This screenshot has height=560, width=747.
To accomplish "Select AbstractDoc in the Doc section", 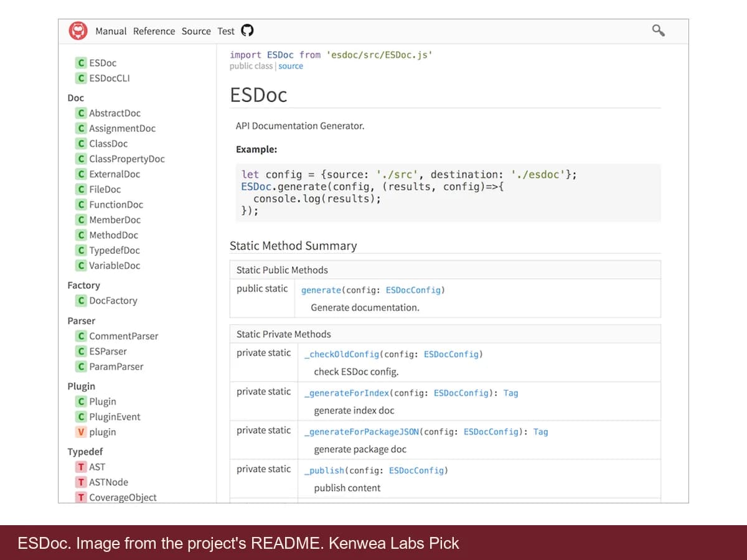I will (x=115, y=113).
